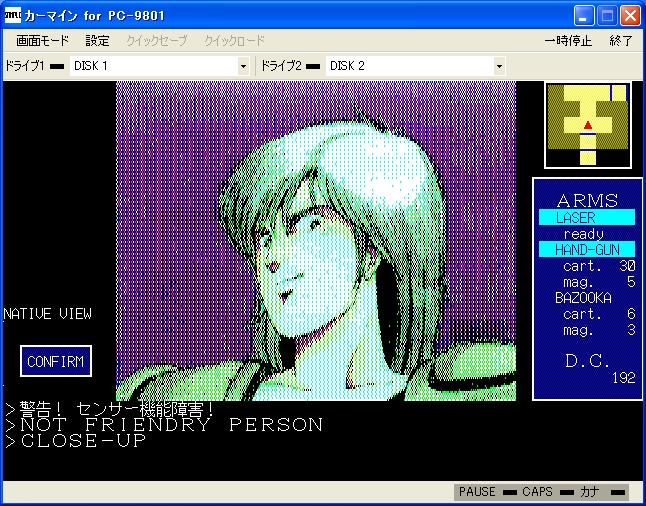Screen dimensions: 646x506
Task: Click the Drive 1 activity indicator
Action: [57, 66]
